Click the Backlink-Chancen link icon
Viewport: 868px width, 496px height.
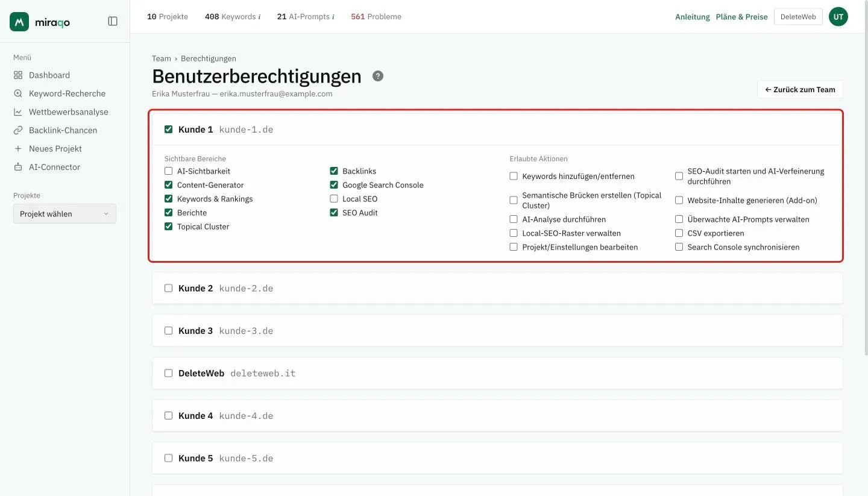coord(17,130)
